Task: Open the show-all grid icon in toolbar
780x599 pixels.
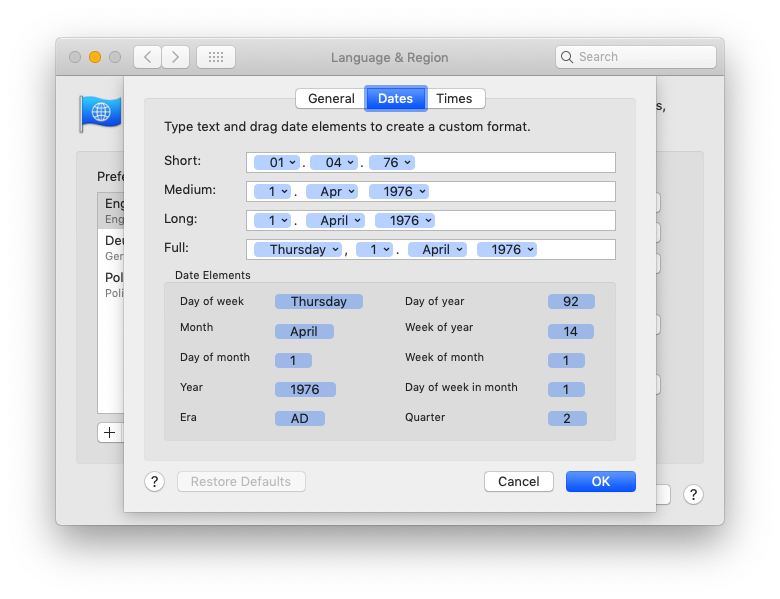Action: click(x=216, y=57)
